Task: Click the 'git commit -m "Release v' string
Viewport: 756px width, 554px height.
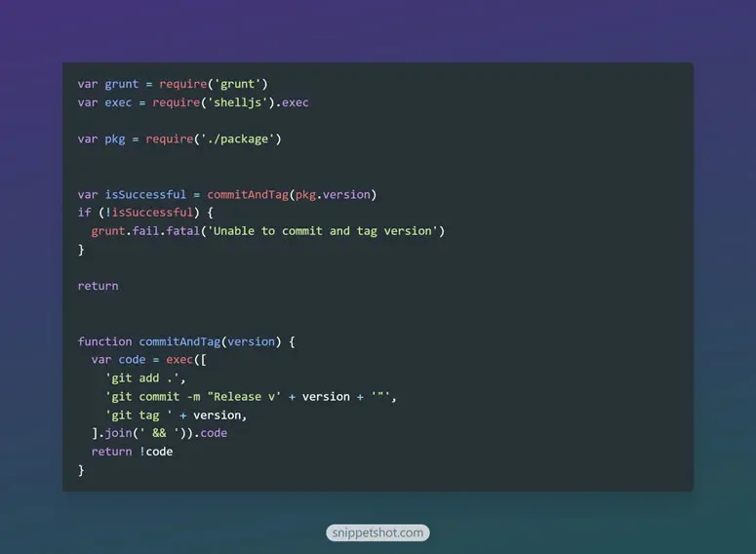Action: click(193, 396)
